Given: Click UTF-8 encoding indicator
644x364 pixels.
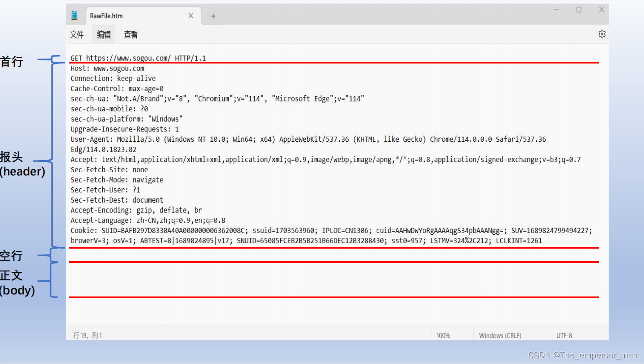Looking at the screenshot, I should 564,335.
